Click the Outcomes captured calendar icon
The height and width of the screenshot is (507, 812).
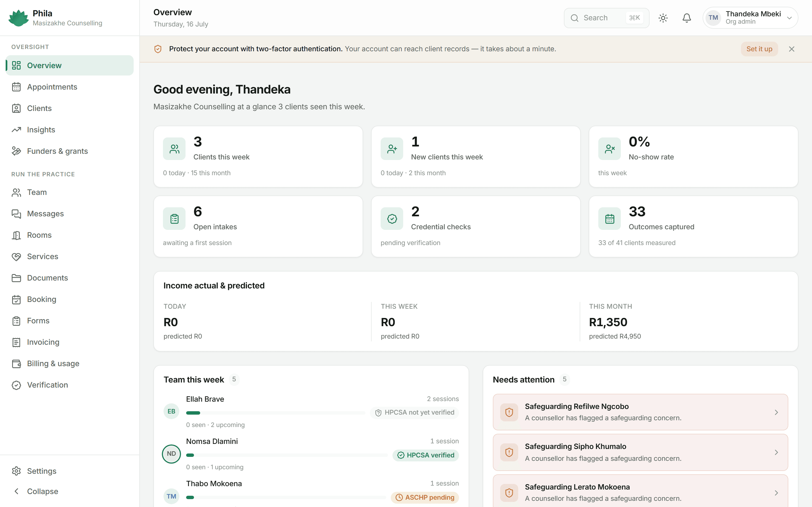609,219
